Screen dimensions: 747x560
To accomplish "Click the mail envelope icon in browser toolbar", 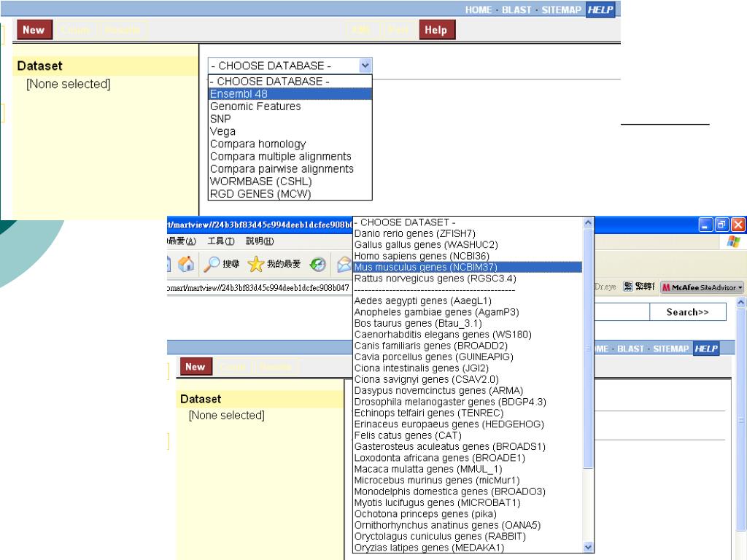I will (x=344, y=264).
